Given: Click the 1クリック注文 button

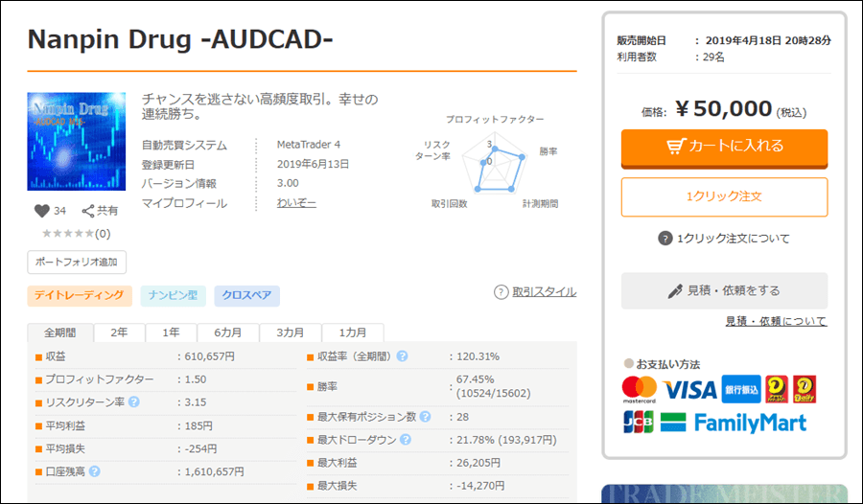Looking at the screenshot, I should [724, 196].
